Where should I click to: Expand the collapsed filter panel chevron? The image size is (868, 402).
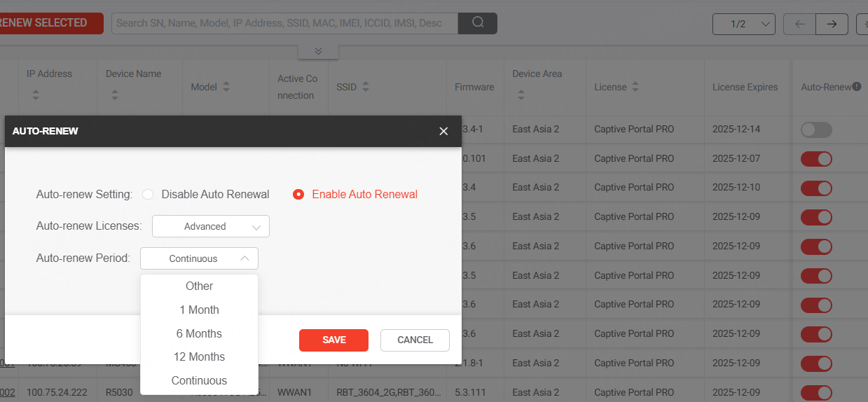(x=318, y=51)
